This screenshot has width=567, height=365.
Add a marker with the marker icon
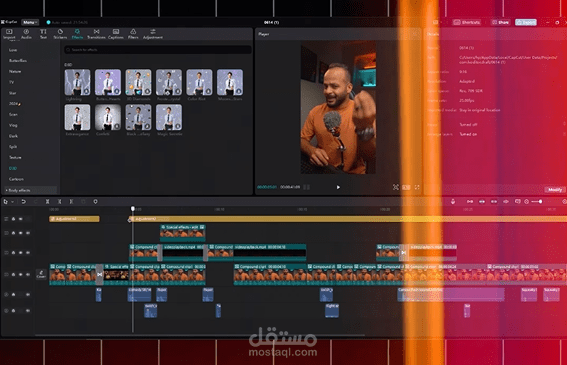click(95, 201)
